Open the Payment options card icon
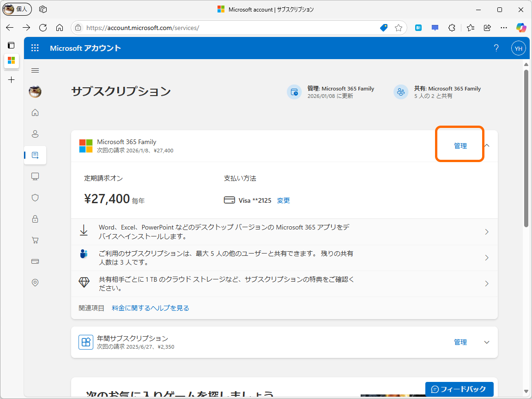 35,261
